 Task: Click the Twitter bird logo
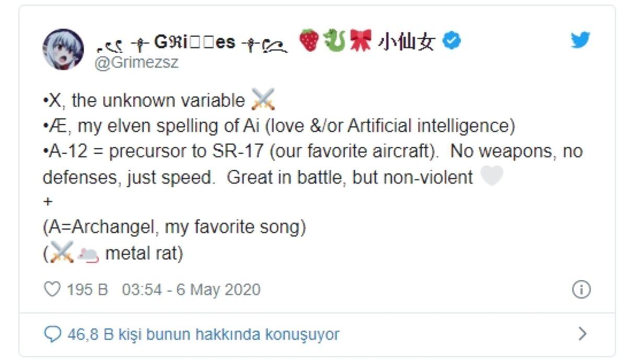pos(580,39)
